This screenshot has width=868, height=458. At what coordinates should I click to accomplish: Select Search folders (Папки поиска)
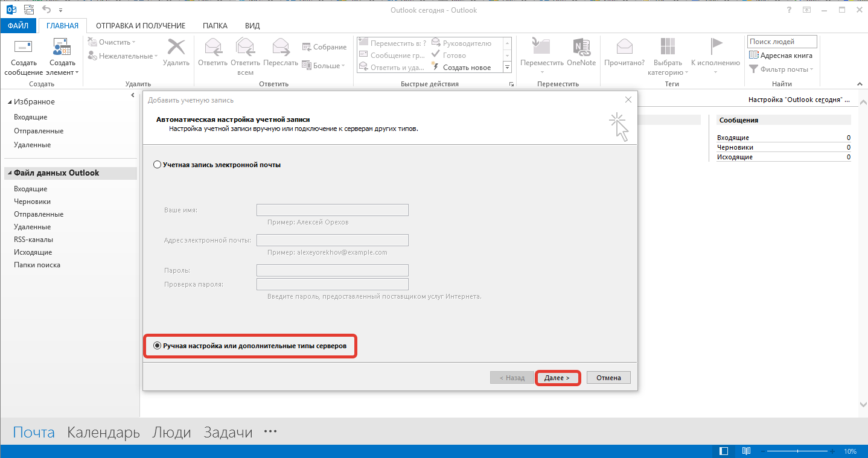tap(37, 265)
